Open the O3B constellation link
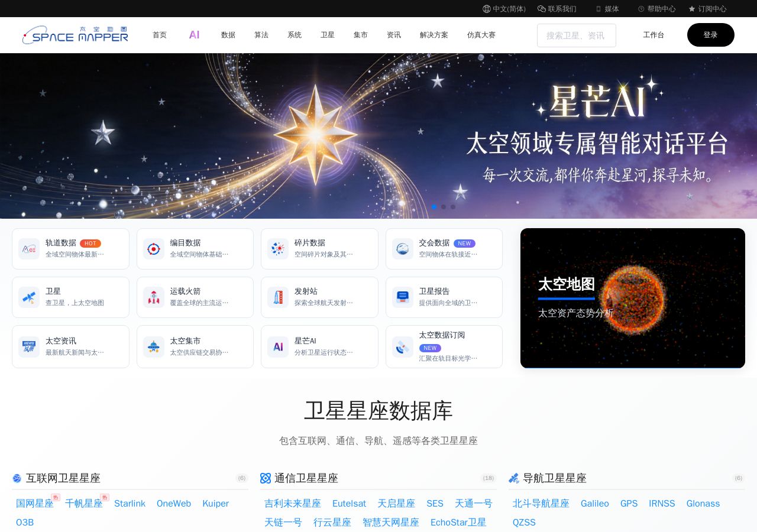 pos(25,523)
